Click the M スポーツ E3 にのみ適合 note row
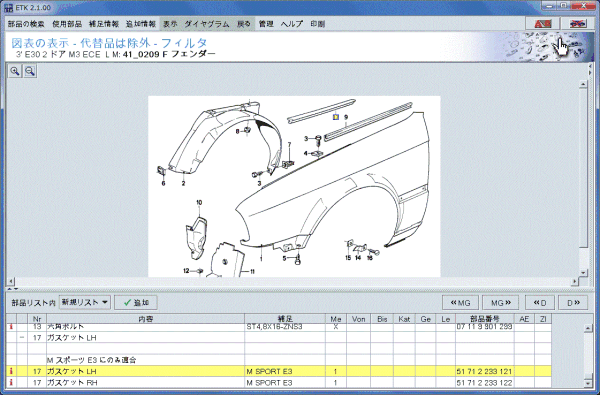The image size is (600, 395). point(91,360)
